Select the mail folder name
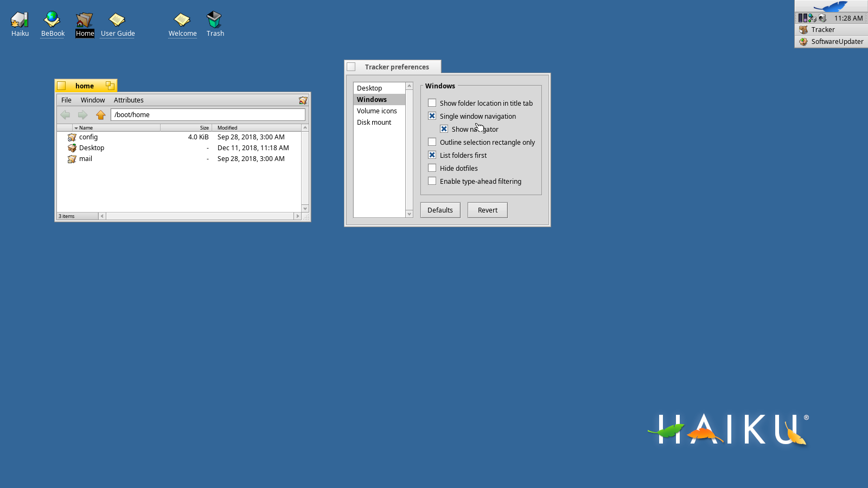Screen dimensions: 868x488 (x=86, y=159)
